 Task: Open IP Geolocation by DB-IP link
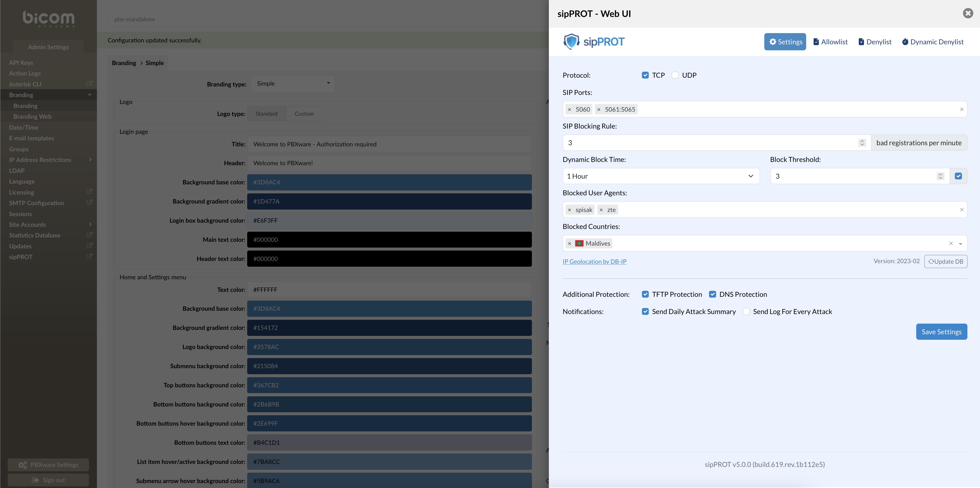point(594,262)
